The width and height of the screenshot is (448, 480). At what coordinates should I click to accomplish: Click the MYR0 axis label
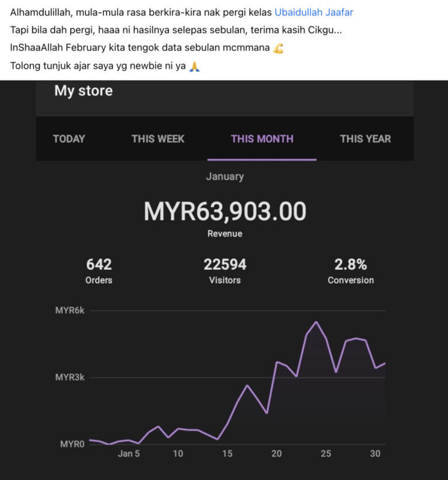click(x=72, y=444)
